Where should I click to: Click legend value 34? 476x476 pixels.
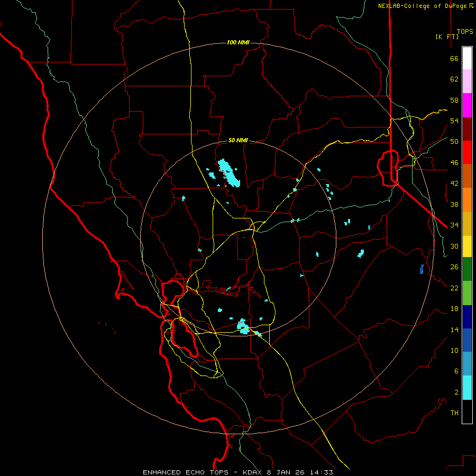(454, 225)
